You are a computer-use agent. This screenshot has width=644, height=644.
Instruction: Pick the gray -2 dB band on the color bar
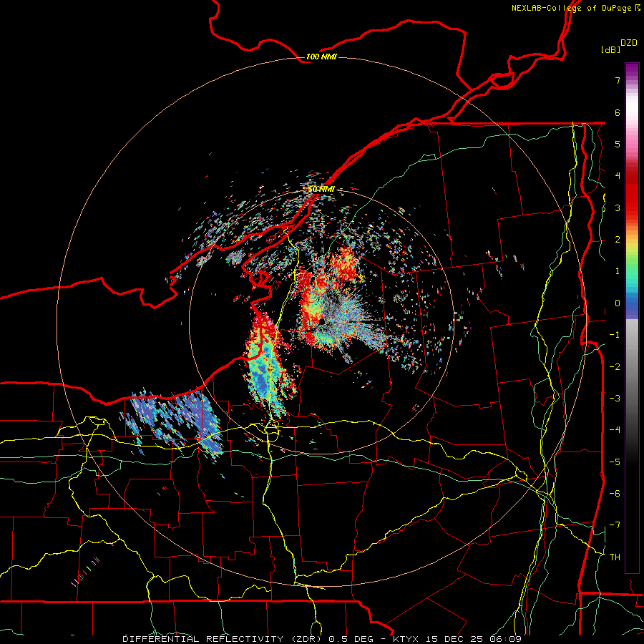(632, 366)
